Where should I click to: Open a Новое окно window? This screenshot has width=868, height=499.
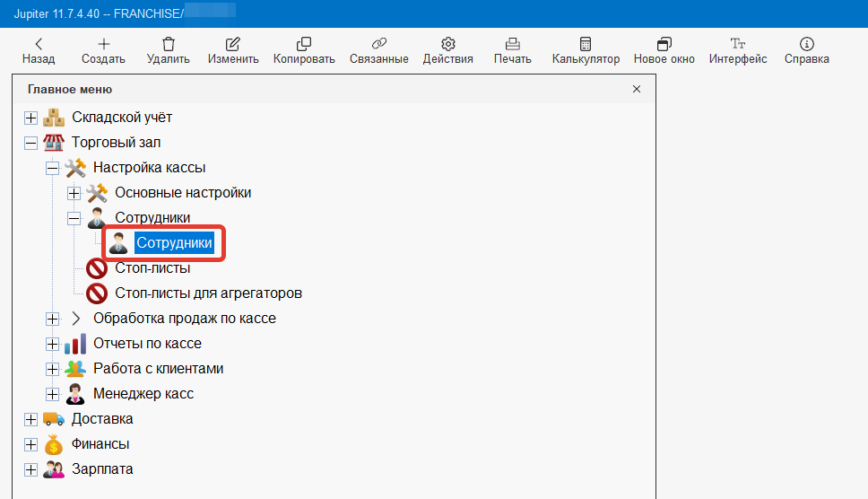tap(664, 44)
